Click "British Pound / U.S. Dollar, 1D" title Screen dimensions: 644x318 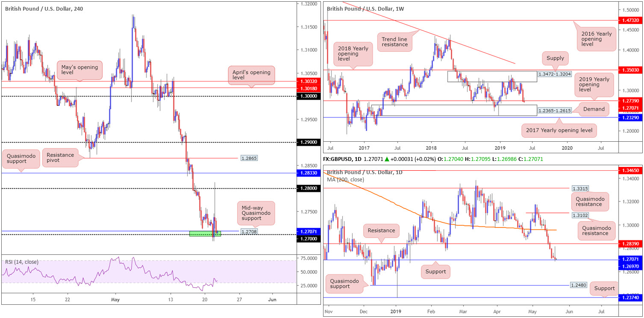366,172
